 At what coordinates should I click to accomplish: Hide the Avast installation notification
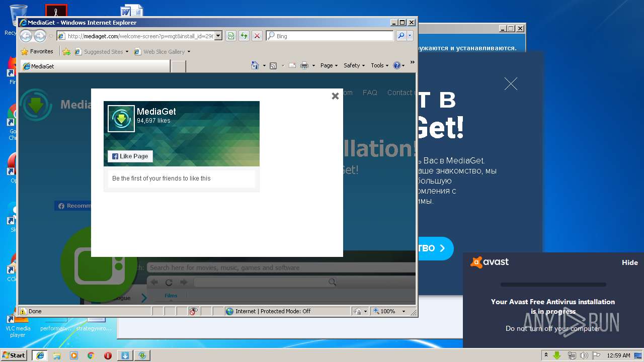click(x=629, y=262)
